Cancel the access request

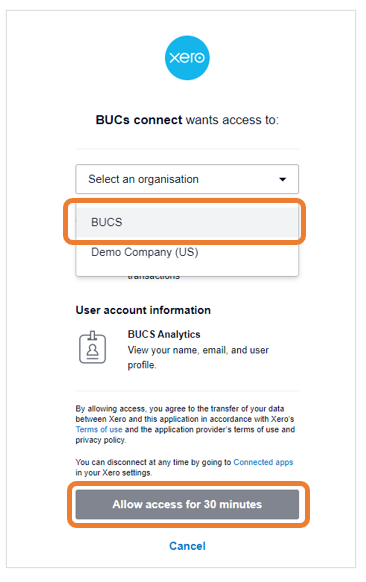(187, 546)
